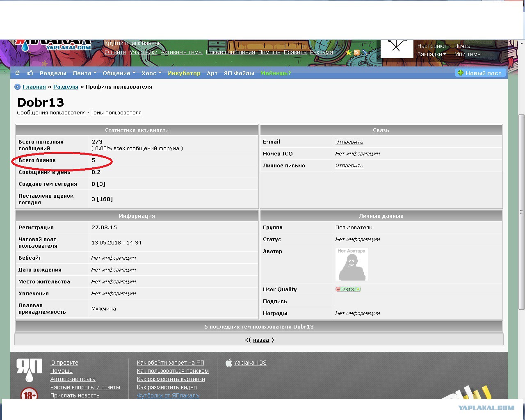This screenshot has width=525, height=420.
Task: Click the plus on the User Quality rating
Action: click(x=358, y=289)
